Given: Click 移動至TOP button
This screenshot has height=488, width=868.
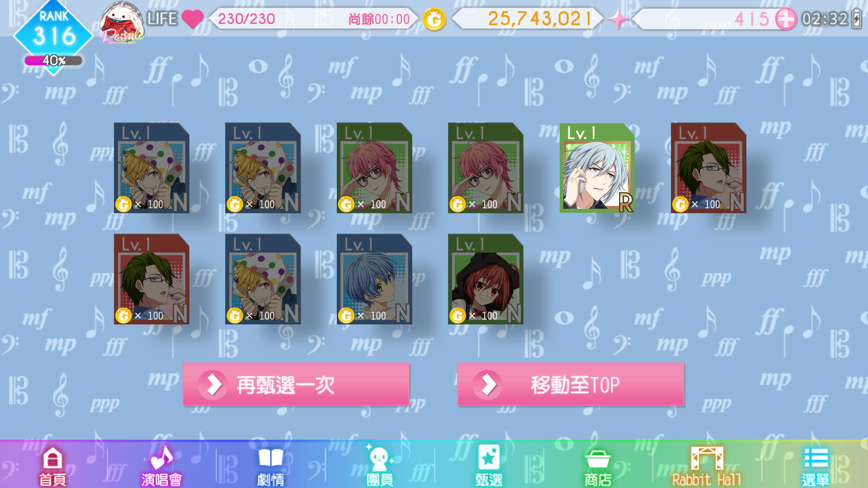Looking at the screenshot, I should [x=571, y=385].
